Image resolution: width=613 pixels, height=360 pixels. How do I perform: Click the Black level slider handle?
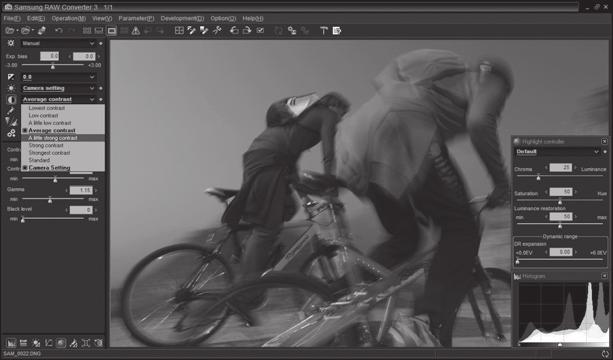[x=23, y=220]
